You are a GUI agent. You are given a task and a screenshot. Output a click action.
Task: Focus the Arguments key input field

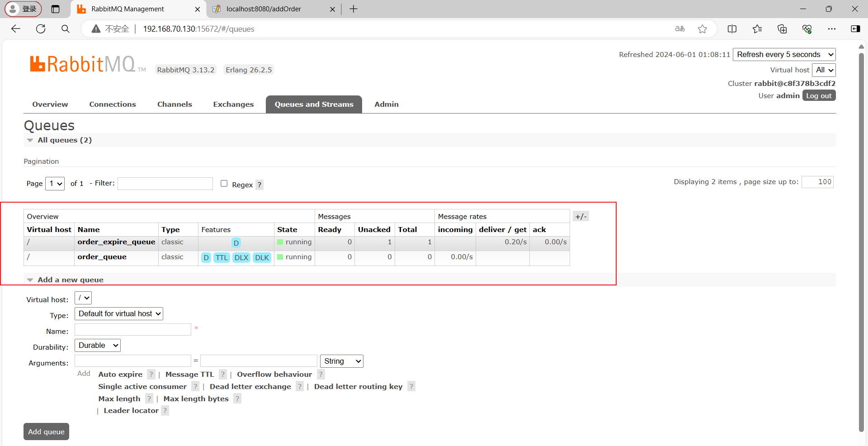coord(133,361)
